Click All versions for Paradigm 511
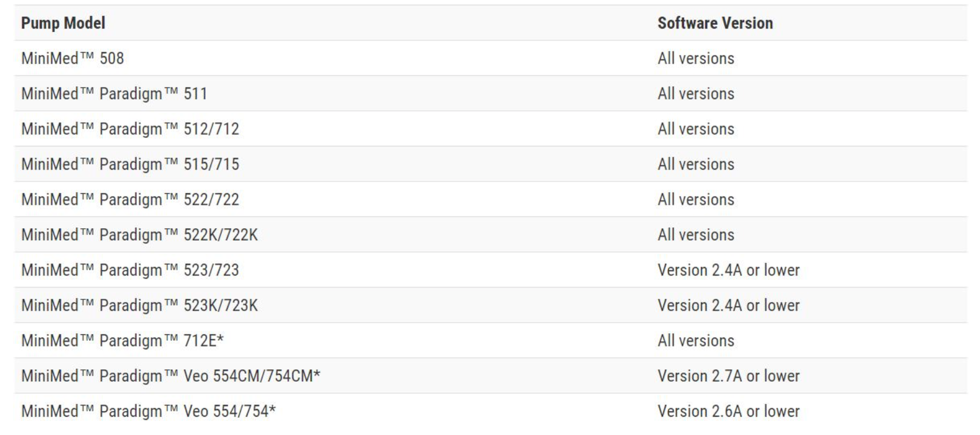The image size is (980, 435). pos(696,94)
